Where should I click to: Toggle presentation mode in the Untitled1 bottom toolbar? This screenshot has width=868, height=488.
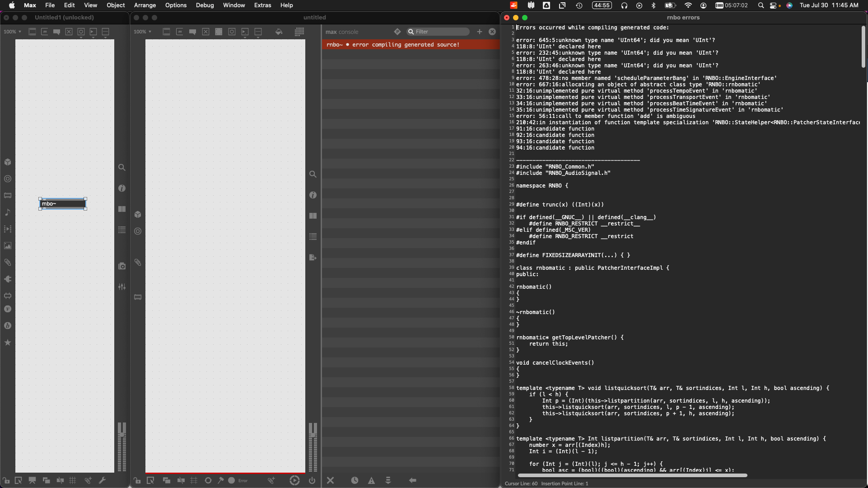(32, 480)
